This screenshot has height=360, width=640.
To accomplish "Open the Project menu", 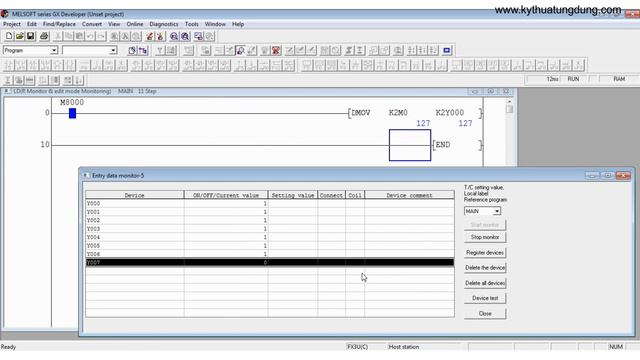I will coord(12,24).
